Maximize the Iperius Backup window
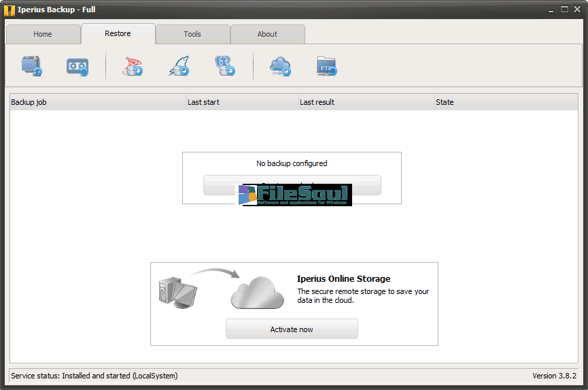The width and height of the screenshot is (588, 390). [x=565, y=10]
